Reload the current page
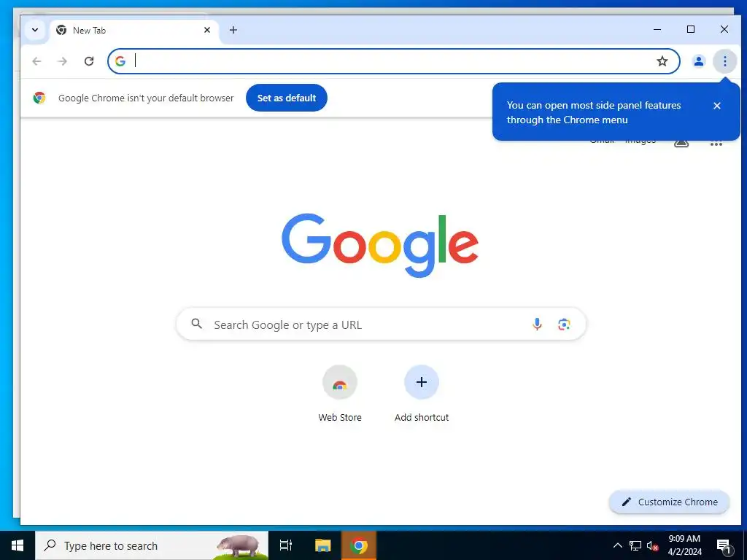 coord(88,61)
